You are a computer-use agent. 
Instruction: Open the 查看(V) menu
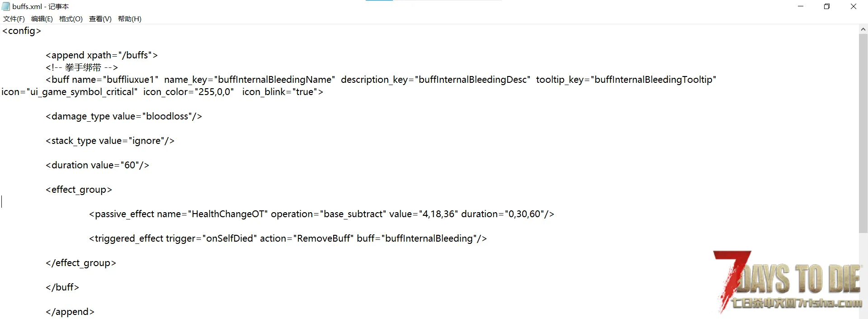click(x=100, y=19)
